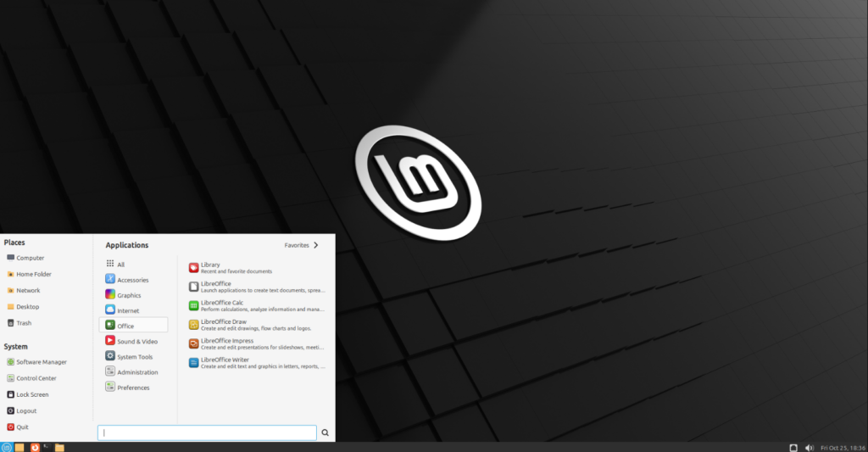Open Computer from Places

[x=25, y=258]
